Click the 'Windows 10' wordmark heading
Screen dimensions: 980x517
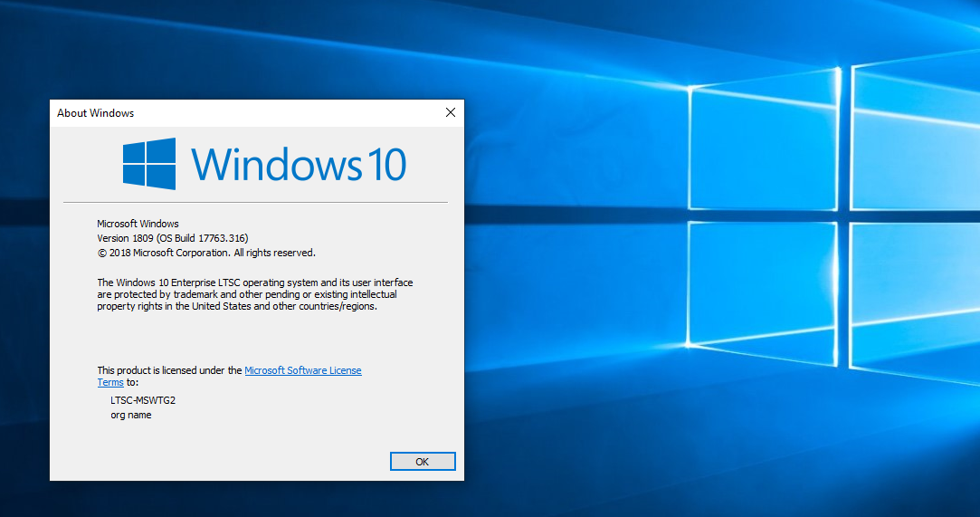(x=299, y=165)
